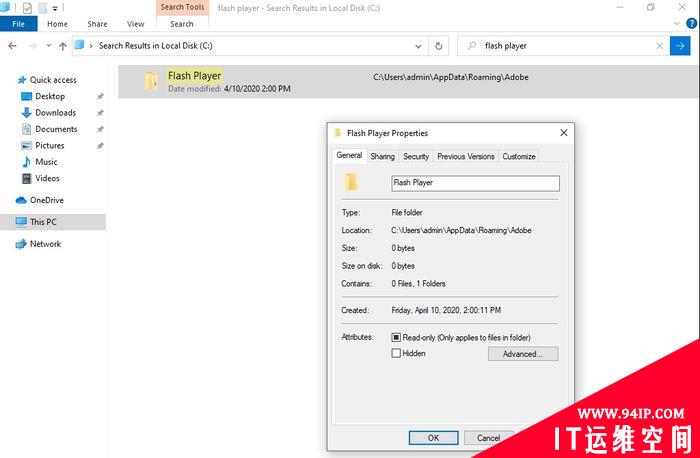This screenshot has height=458, width=700.
Task: Click the pin icon next to Documents
Action: (x=100, y=129)
